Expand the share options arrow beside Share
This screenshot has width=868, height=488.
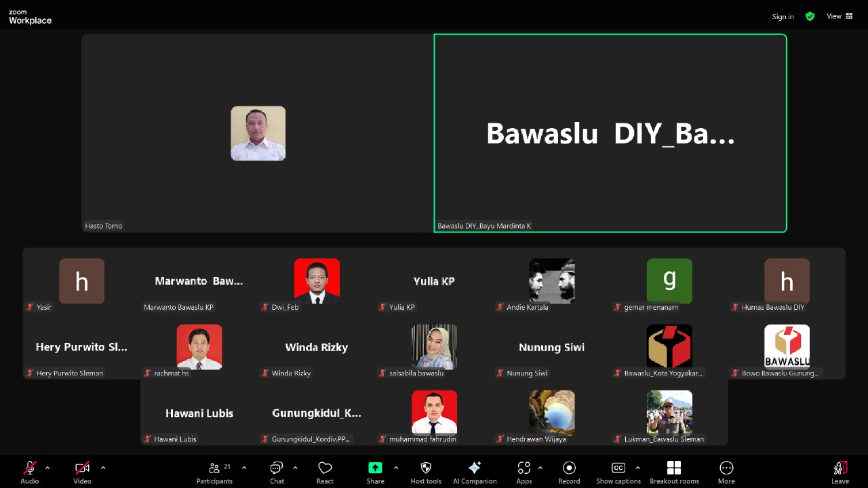[396, 468]
